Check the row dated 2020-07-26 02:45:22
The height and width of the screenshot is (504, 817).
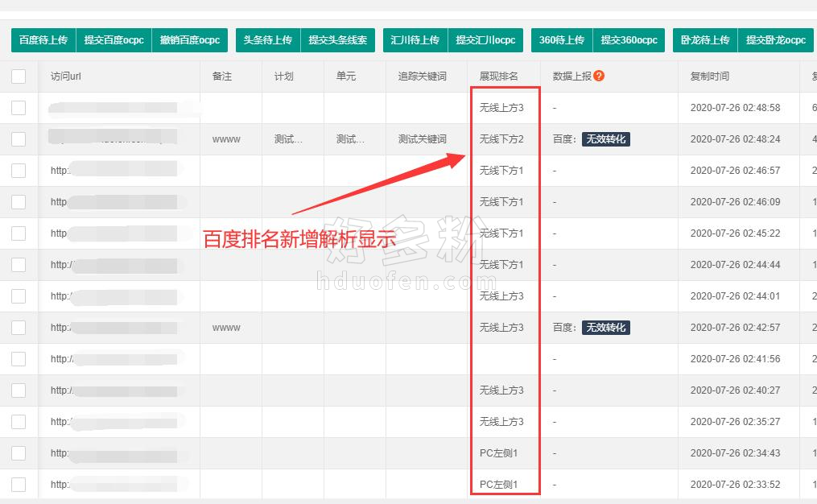[x=19, y=233]
